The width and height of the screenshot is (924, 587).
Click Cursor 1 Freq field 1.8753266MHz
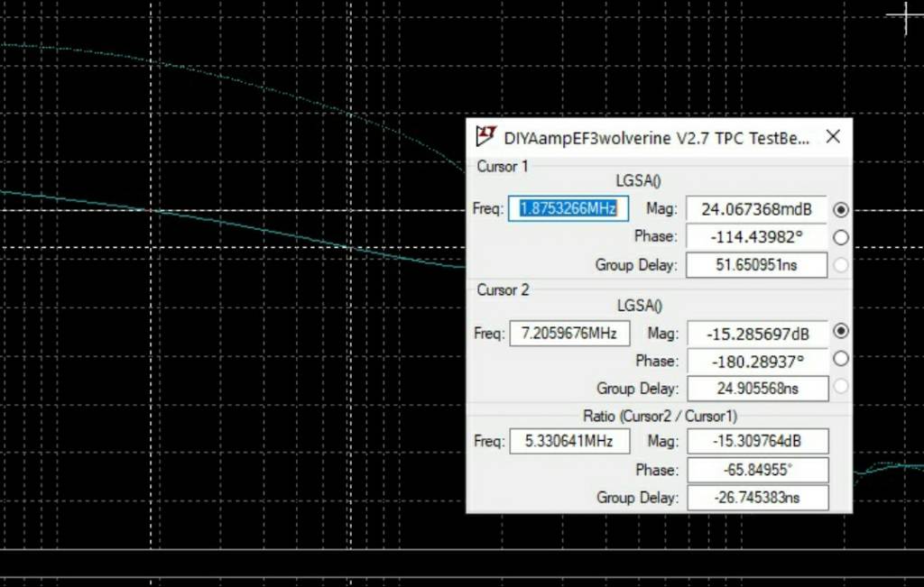point(568,209)
